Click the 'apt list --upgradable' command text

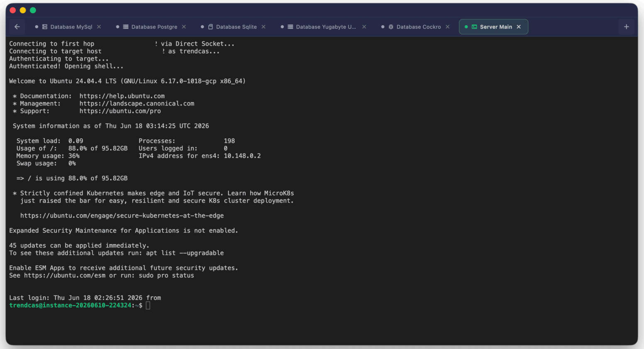tap(185, 253)
